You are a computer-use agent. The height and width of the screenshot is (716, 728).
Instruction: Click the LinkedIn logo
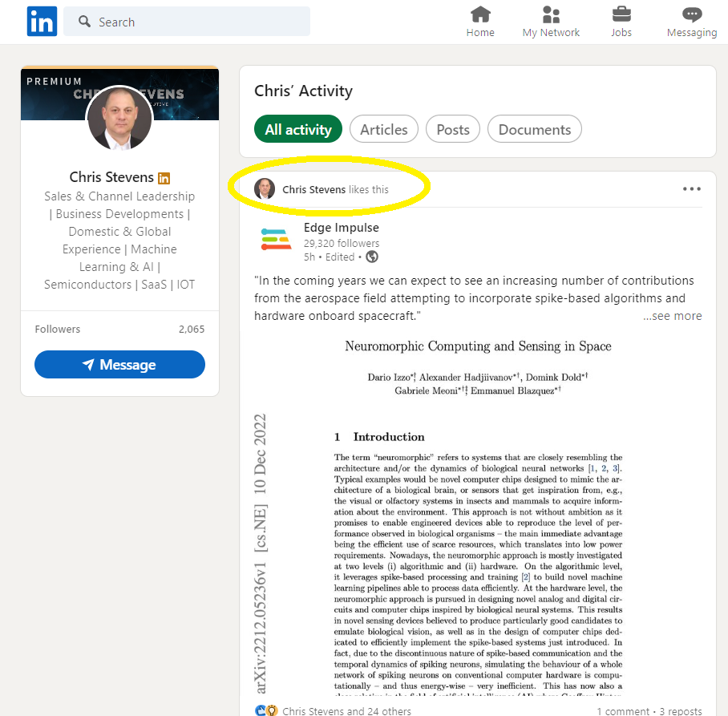42,22
